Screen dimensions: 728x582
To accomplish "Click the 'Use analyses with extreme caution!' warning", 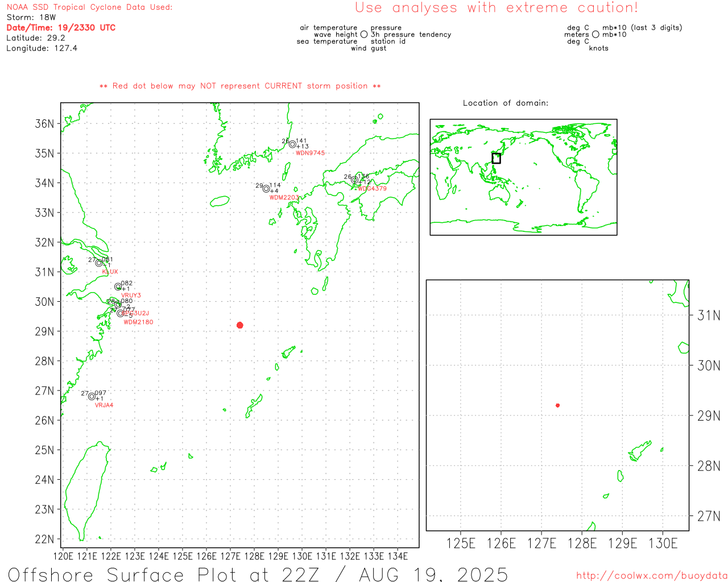I will pyautogui.click(x=497, y=8).
